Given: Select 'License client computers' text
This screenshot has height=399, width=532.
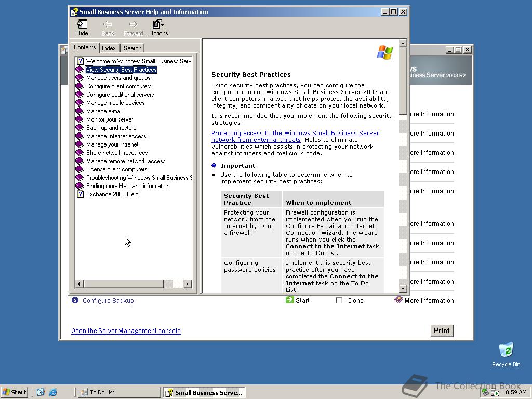Looking at the screenshot, I should (116, 169).
